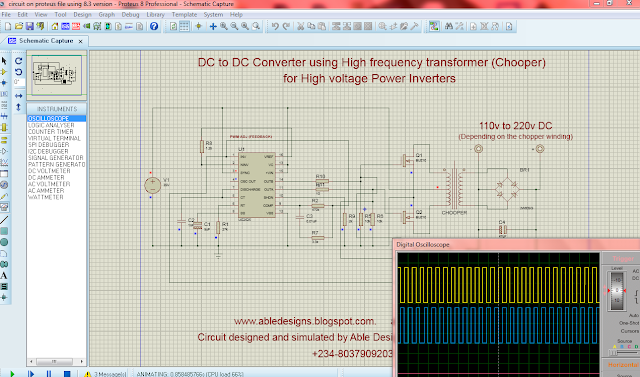Zoom out with magnifier minus icon
The height and width of the screenshot is (377, 640).
(x=234, y=27)
